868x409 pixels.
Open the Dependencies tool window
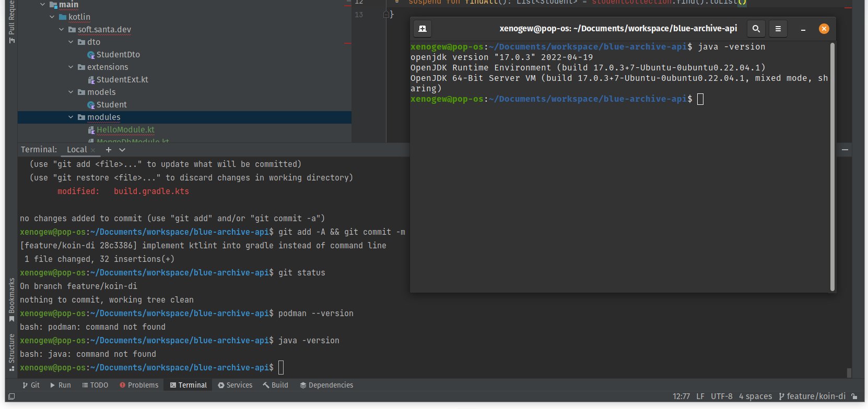tap(326, 385)
